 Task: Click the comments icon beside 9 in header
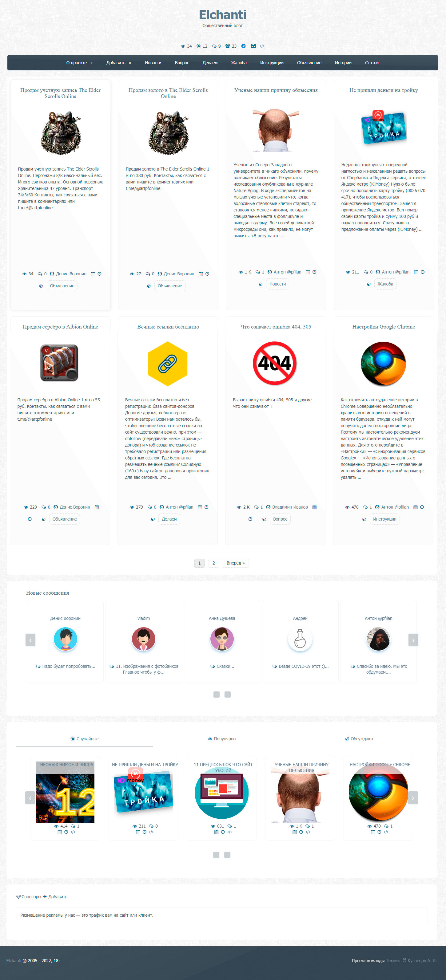[214, 46]
